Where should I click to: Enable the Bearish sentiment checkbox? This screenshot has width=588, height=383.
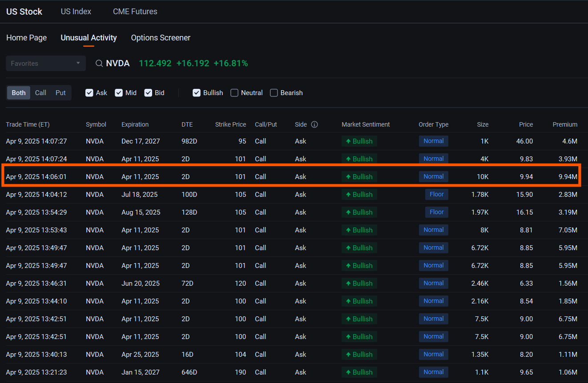274,93
